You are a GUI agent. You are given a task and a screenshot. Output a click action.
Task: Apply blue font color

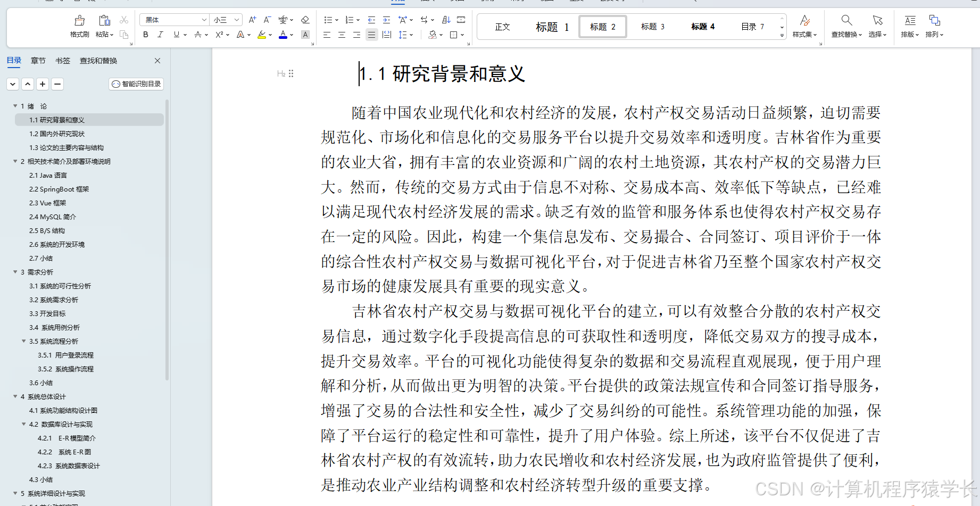(283, 35)
